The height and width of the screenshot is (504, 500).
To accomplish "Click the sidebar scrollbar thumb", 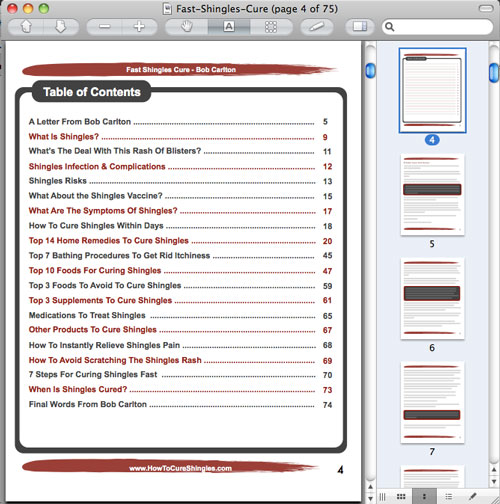I will point(494,72).
